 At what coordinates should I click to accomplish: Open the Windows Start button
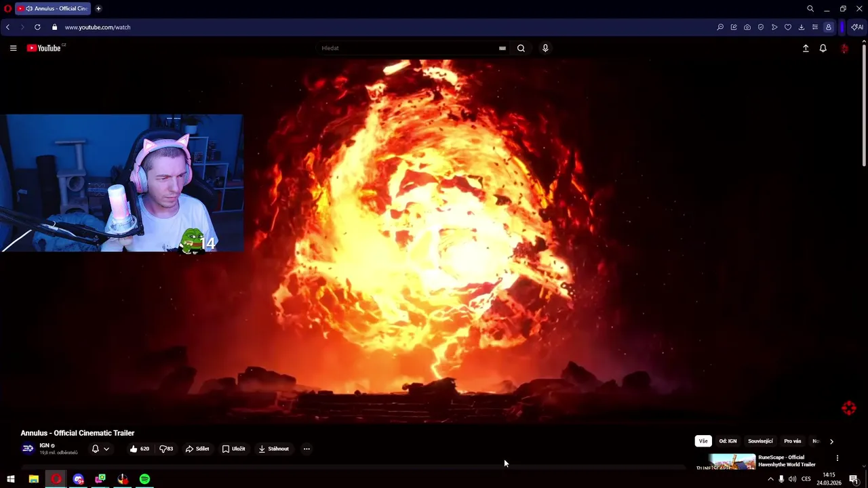[x=10, y=479]
